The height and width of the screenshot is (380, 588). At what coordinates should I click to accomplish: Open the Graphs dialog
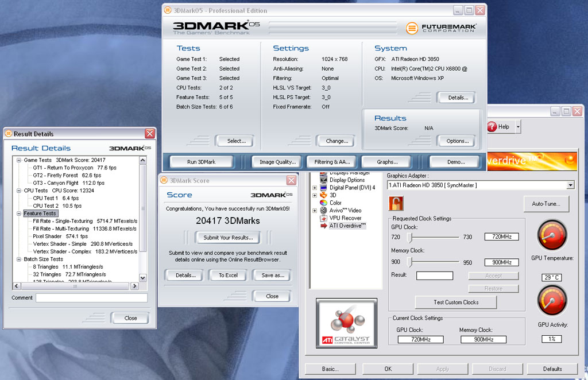(x=387, y=162)
